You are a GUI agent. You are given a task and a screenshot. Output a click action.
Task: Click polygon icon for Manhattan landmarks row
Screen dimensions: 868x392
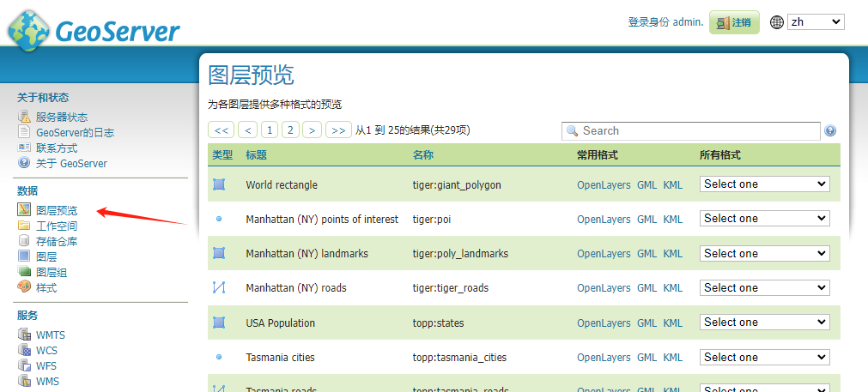pyautogui.click(x=219, y=253)
